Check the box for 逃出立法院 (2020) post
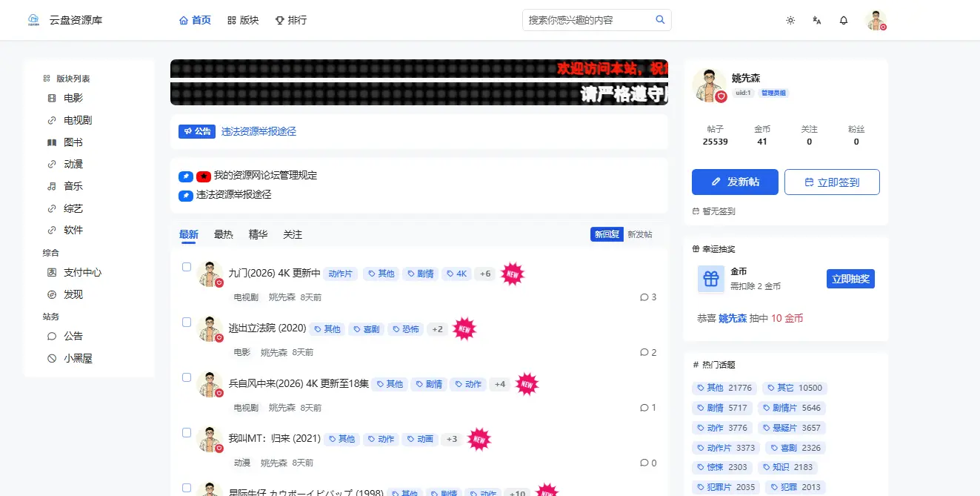980x496 pixels. pos(187,322)
